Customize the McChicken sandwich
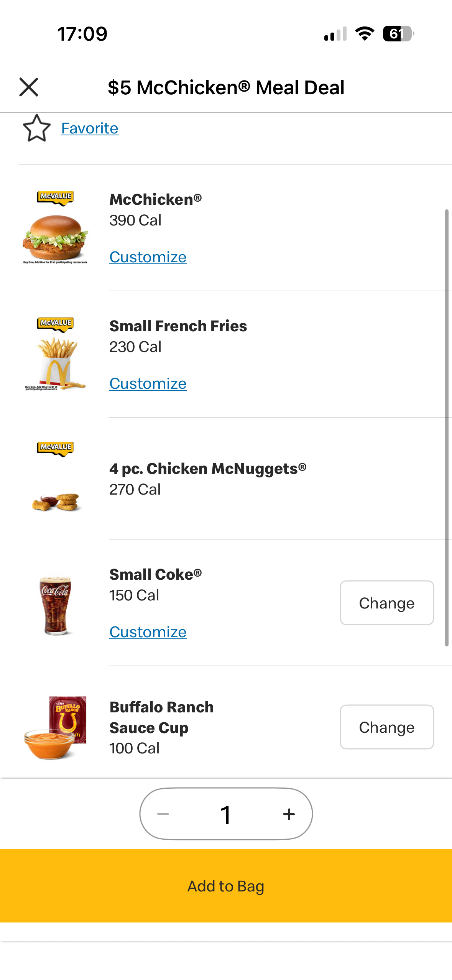 tap(148, 257)
